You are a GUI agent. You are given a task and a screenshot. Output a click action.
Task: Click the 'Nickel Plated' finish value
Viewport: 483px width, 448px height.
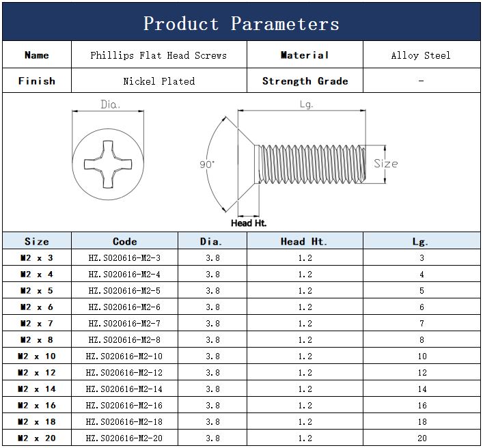(159, 81)
